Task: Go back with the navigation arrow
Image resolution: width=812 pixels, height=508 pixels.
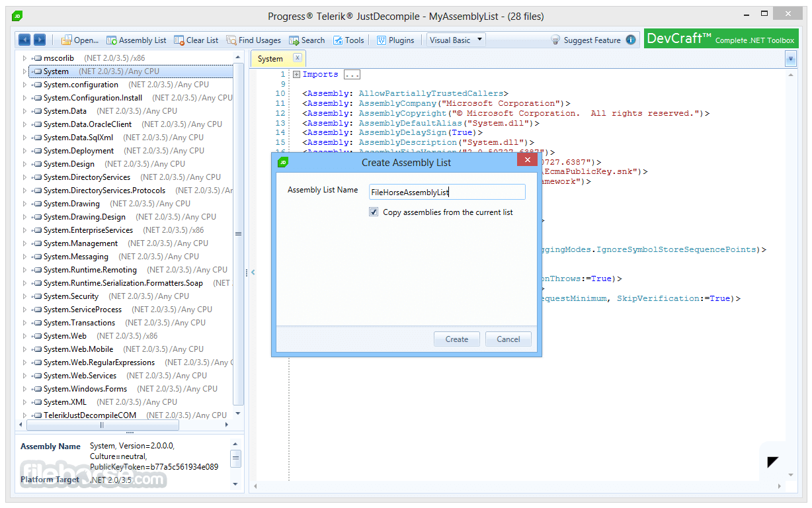Action: [x=24, y=40]
